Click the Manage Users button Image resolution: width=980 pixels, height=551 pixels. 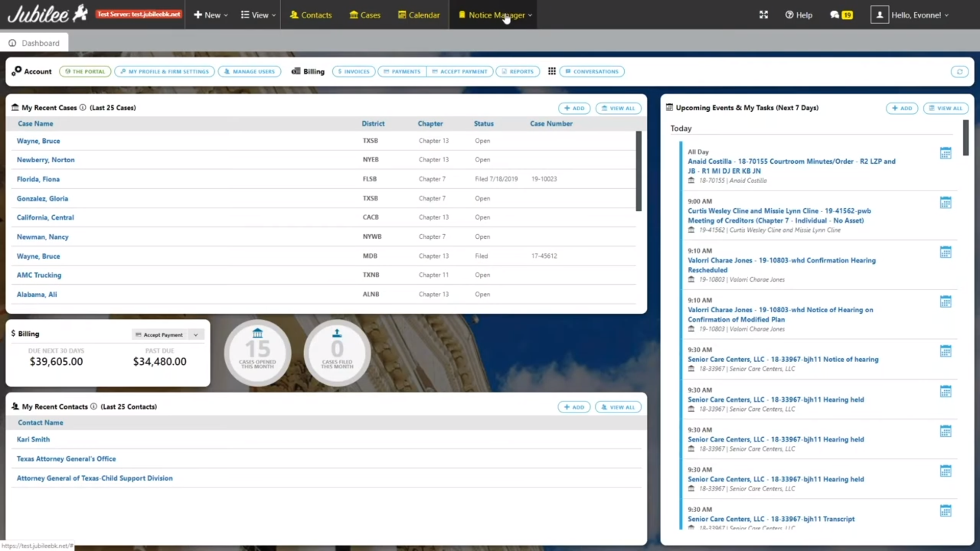coord(249,71)
